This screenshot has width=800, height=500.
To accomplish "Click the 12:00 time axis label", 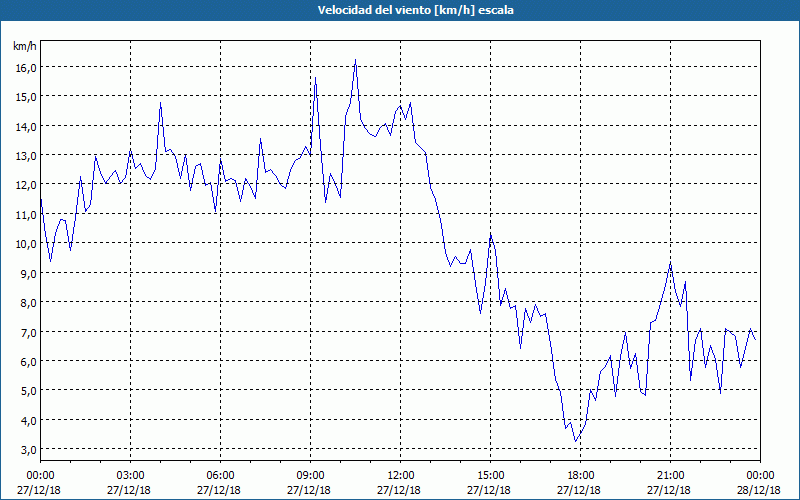I will 401,476.
